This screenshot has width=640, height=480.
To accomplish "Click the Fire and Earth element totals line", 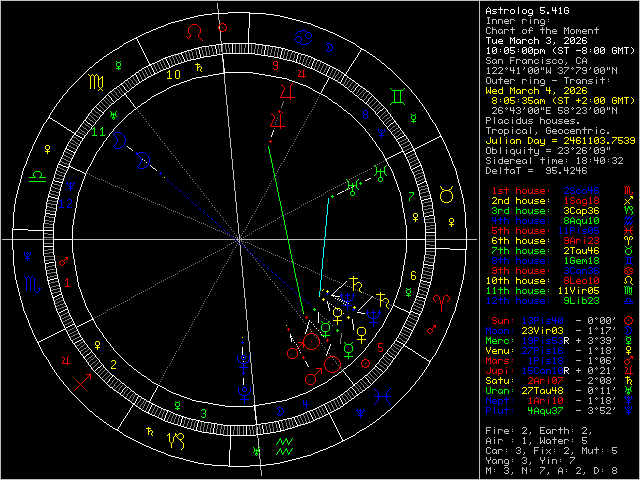I will pyautogui.click(x=535, y=428).
